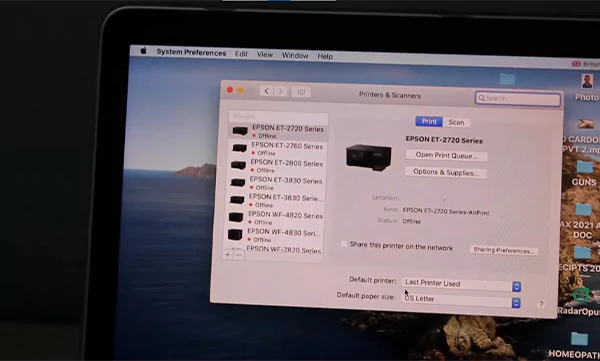This screenshot has width=600, height=361.
Task: Open the Edit menu
Action: tap(241, 54)
